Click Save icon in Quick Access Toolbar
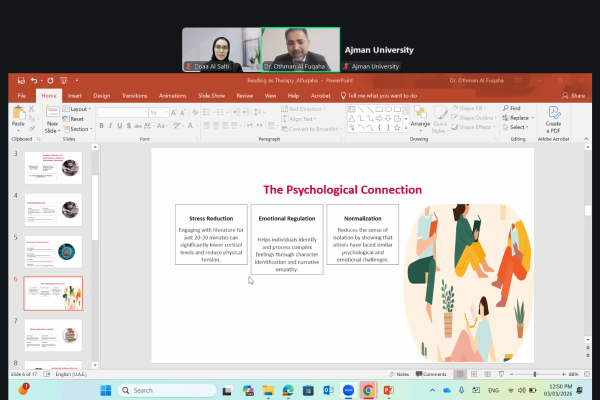Screen dimensions: 600x400 20,80
